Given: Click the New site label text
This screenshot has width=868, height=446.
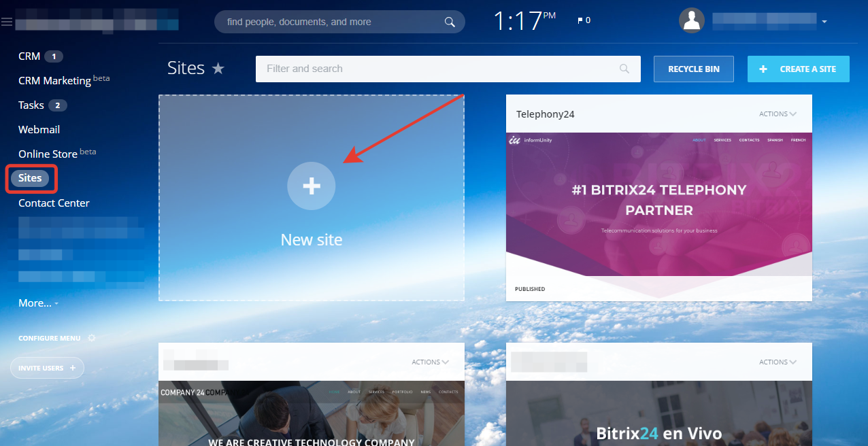Looking at the screenshot, I should (312, 239).
